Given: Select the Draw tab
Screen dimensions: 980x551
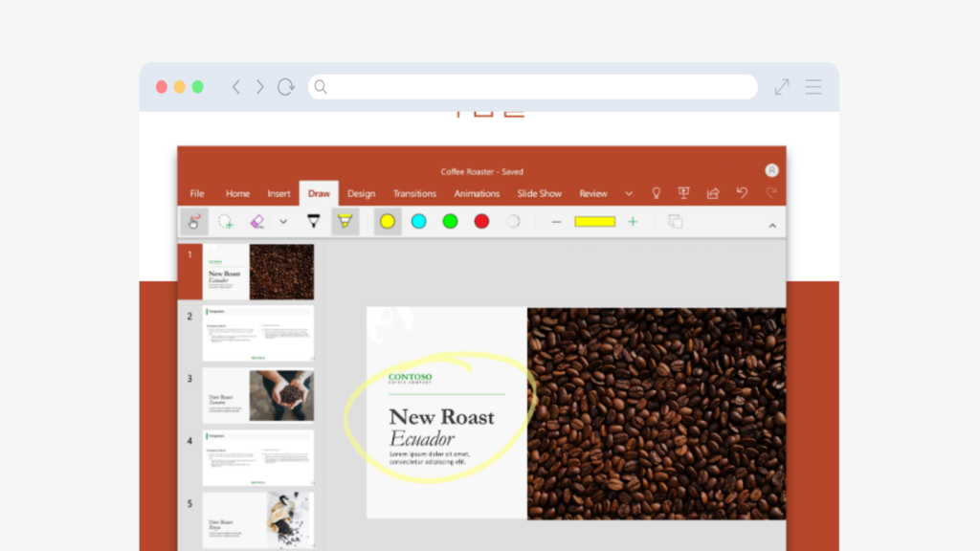Looking at the screenshot, I should 319,193.
